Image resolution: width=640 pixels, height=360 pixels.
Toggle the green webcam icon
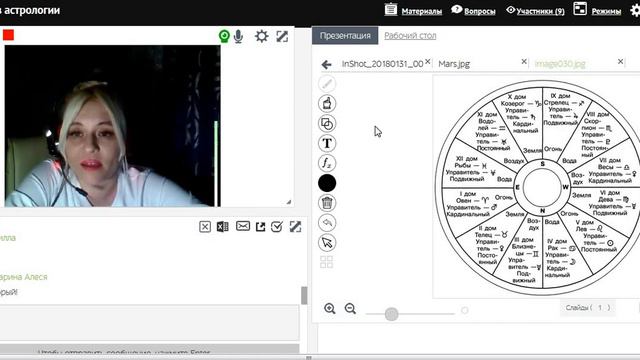click(224, 36)
